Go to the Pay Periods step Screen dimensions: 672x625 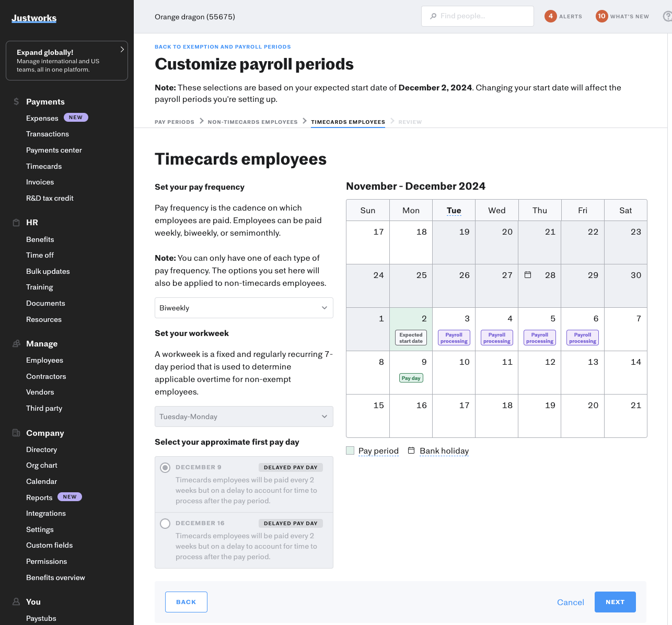click(x=174, y=122)
